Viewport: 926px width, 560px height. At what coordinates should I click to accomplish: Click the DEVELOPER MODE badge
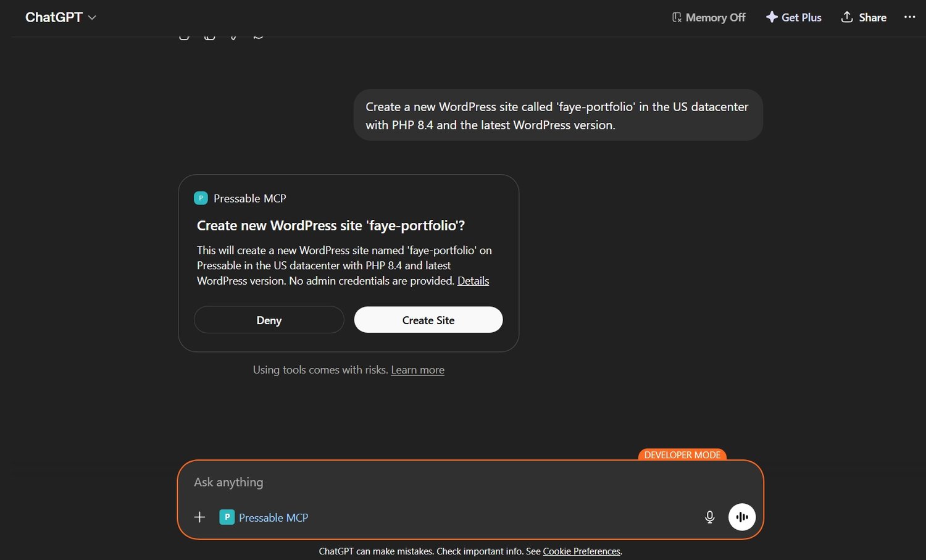(x=682, y=455)
